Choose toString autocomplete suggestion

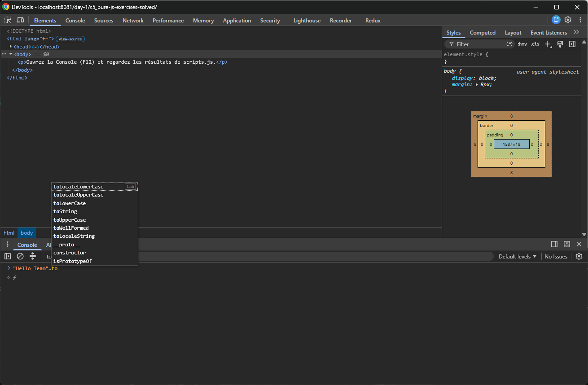tap(95, 211)
